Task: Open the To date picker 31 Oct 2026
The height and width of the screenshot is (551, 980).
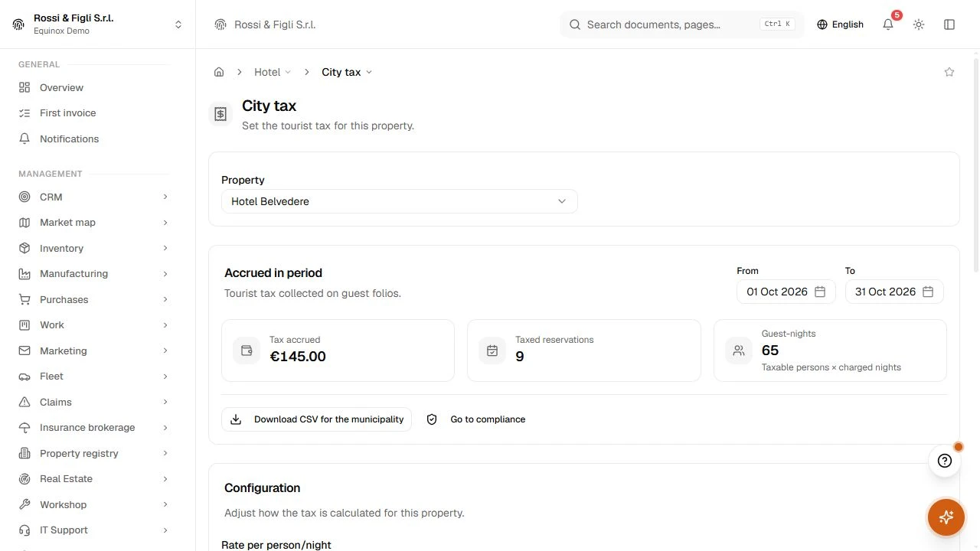Action: [x=894, y=292]
